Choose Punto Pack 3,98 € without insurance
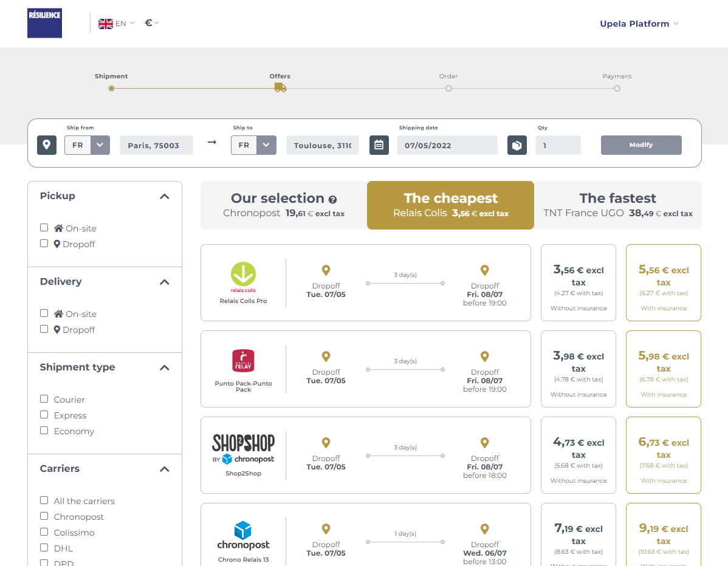Viewport: 728px width, 566px height. point(579,369)
